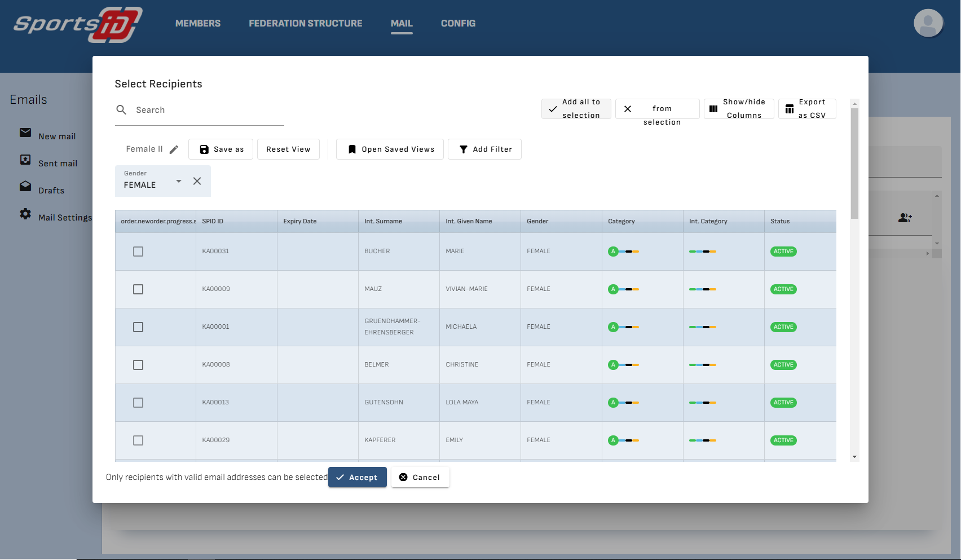The width and height of the screenshot is (961, 560).
Task: Open FEDERATION STRUCTURE in the top nav
Action: [x=306, y=24]
